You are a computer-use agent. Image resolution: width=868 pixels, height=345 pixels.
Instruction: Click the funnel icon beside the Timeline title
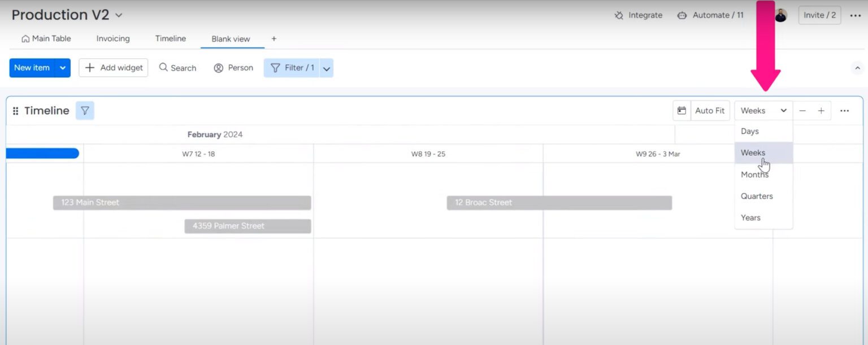click(x=85, y=110)
